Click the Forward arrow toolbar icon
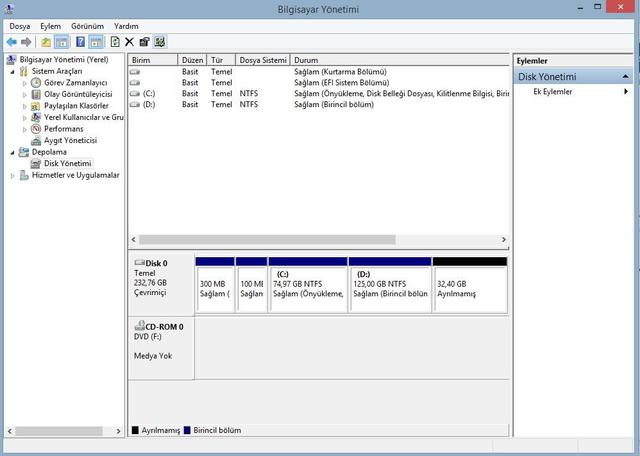Viewport: 640px width, 456px height. pyautogui.click(x=26, y=42)
